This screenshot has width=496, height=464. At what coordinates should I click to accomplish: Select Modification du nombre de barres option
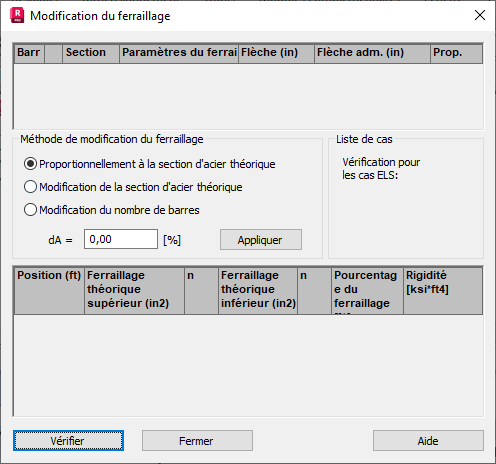pyautogui.click(x=112, y=210)
